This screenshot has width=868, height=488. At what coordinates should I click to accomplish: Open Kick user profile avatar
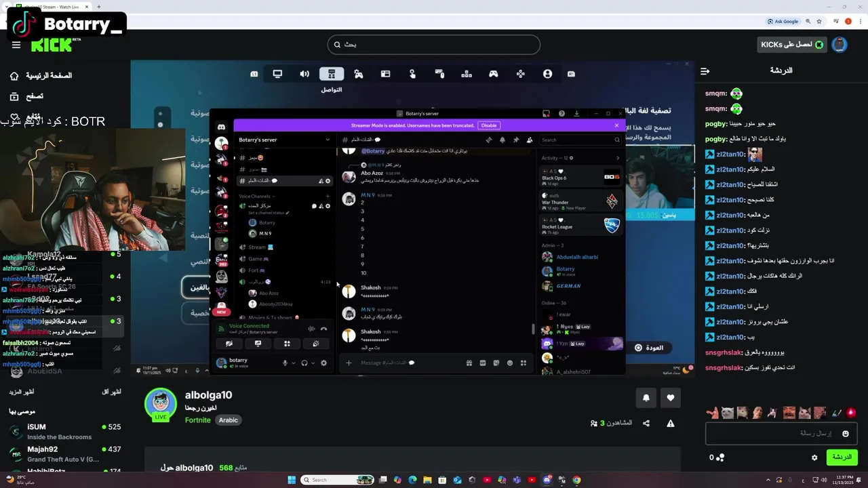pos(840,45)
